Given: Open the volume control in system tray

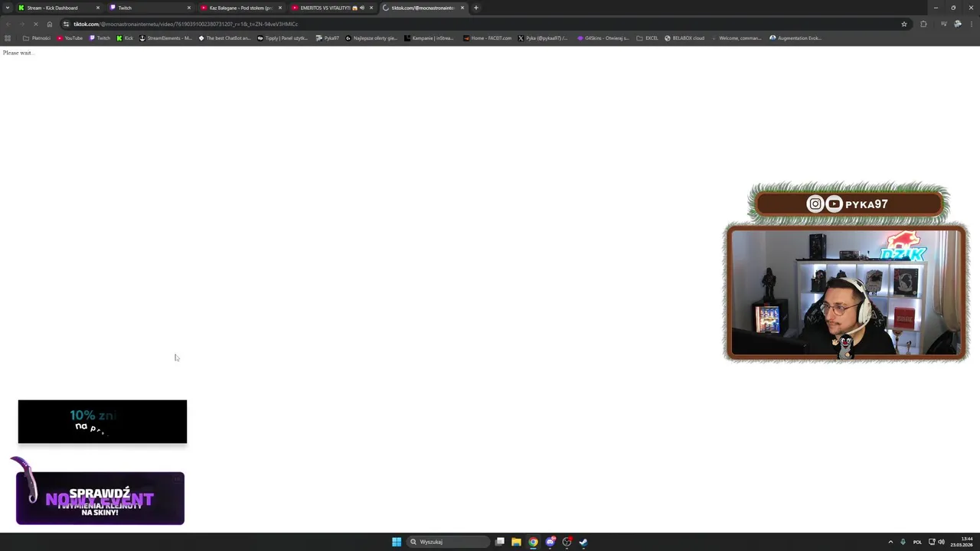Looking at the screenshot, I should click(942, 542).
